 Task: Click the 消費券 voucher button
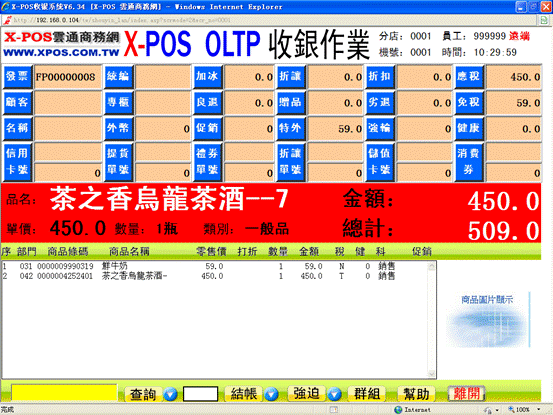(x=469, y=162)
